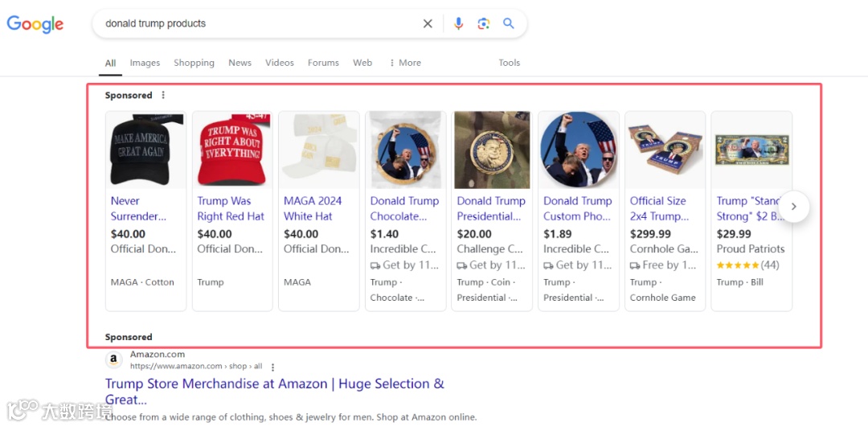Click Amazon.com site name
This screenshot has height=427, width=868.
click(158, 355)
